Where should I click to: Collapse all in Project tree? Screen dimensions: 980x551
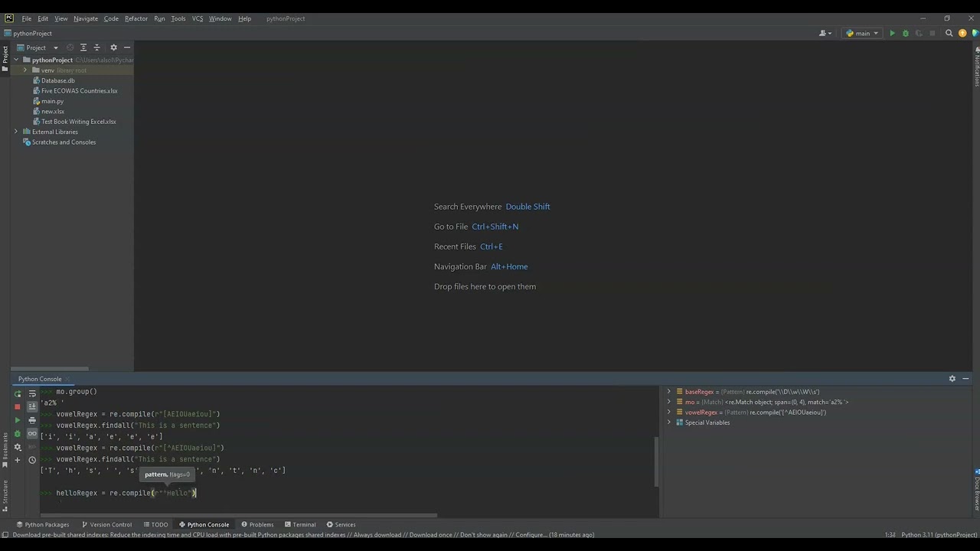(x=96, y=47)
